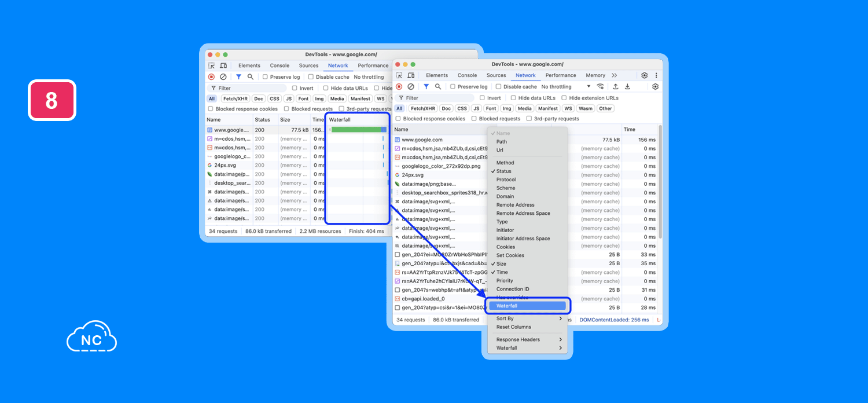Viewport: 868px width, 403px height.
Task: Filter by Manifest in back window
Action: [x=360, y=98]
